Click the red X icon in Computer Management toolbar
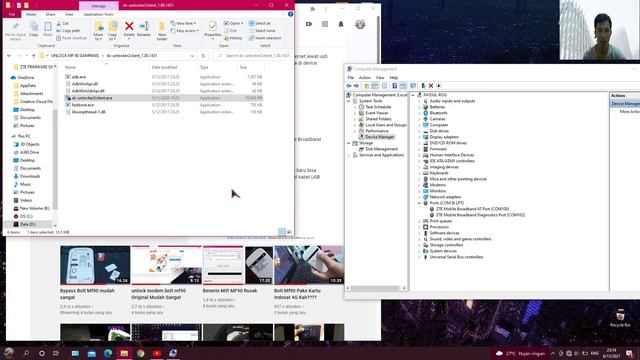 431,86
